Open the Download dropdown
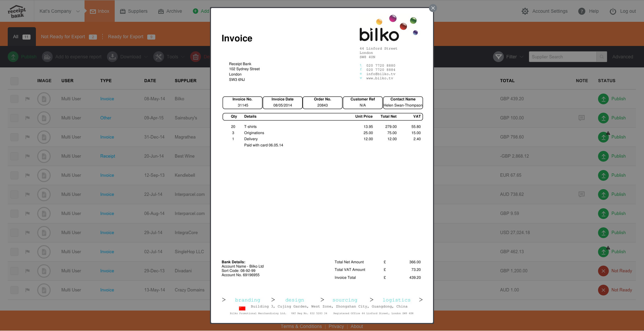Screen dimensions: 644x331 click(x=127, y=57)
